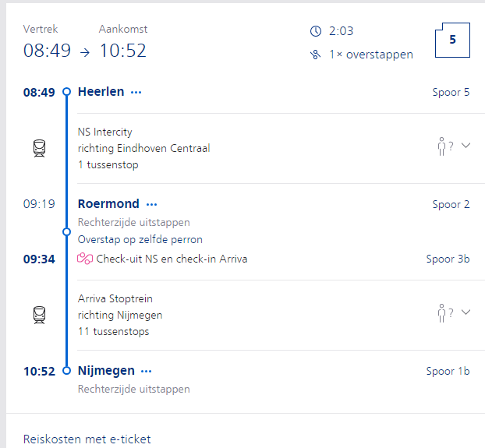
Task: Open the Roermond station options dots
Action: coord(151,205)
